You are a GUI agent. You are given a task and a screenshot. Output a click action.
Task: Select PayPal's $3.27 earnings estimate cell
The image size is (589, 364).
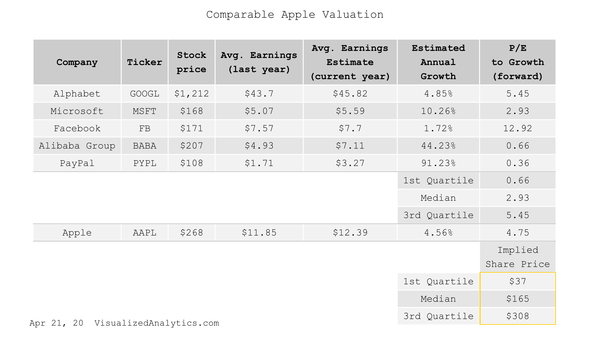point(350,163)
